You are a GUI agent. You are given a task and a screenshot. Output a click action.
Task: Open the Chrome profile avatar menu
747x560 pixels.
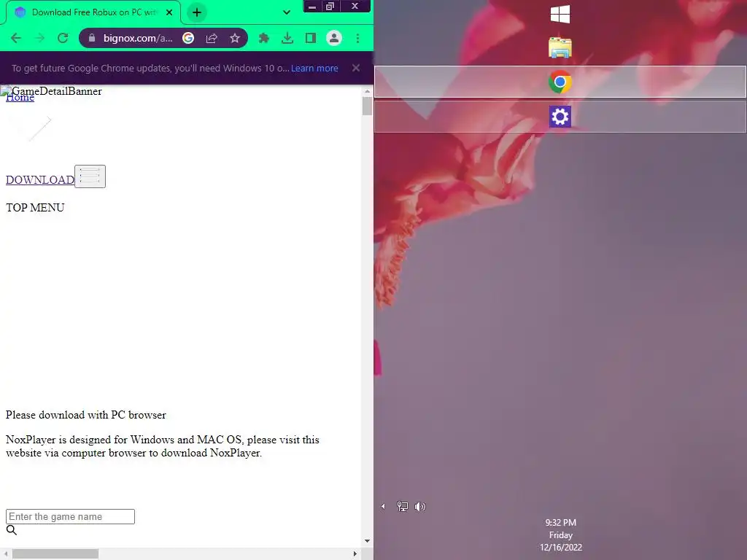[x=334, y=38]
